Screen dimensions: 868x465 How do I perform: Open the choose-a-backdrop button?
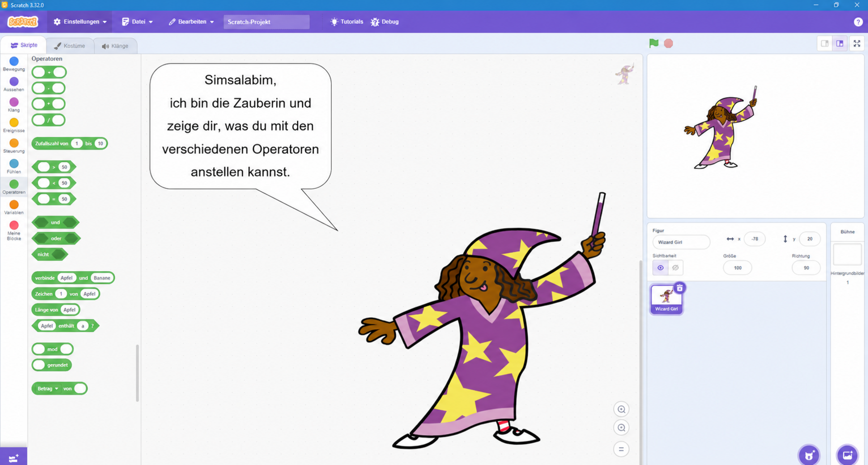(847, 455)
